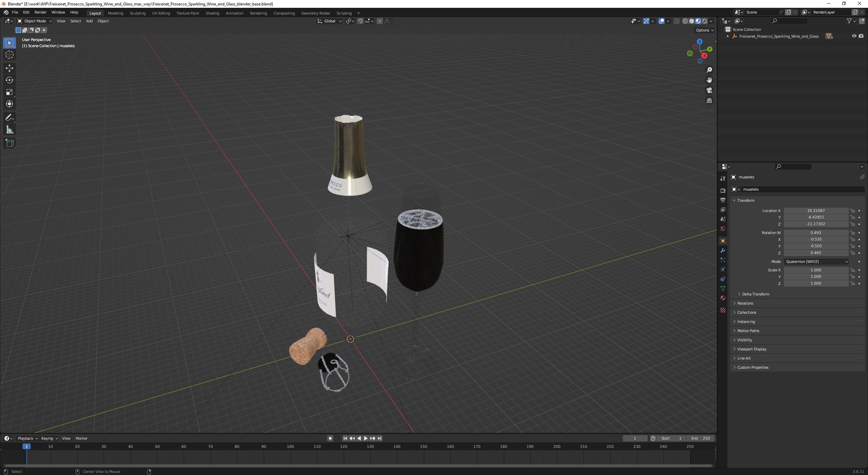The height and width of the screenshot is (475, 868).
Task: Open the Modifiers wrench tab
Action: point(723,250)
